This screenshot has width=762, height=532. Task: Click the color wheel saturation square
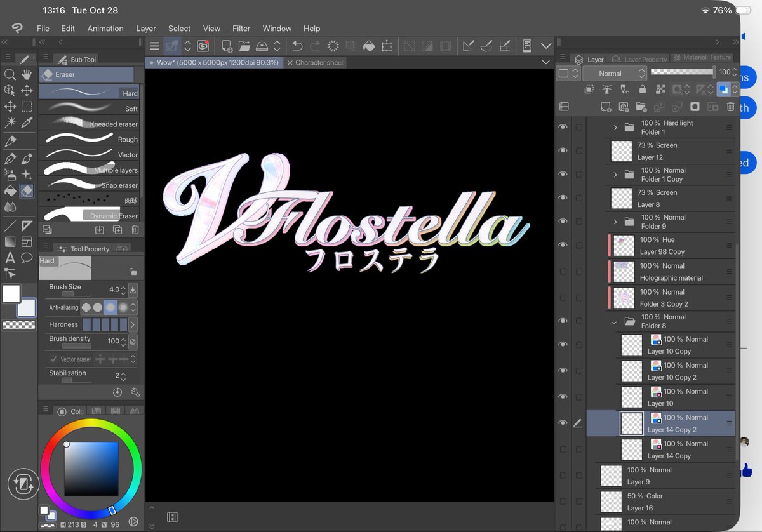pyautogui.click(x=91, y=469)
